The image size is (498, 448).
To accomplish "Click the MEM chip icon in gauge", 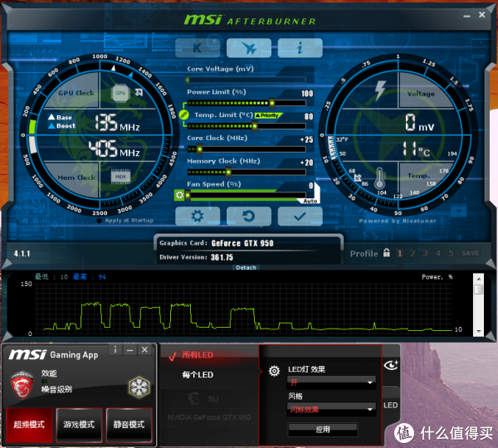I will [120, 177].
